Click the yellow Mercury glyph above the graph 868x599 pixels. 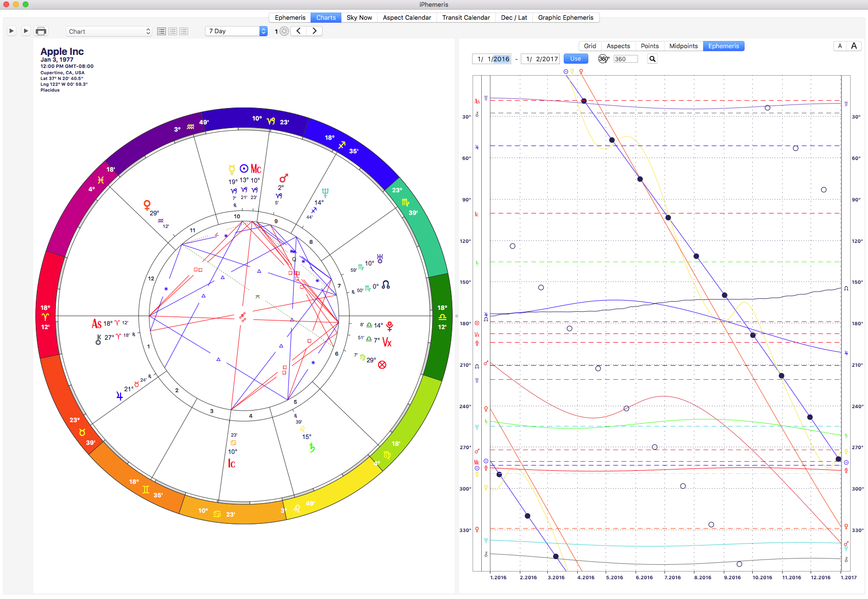[572, 71]
